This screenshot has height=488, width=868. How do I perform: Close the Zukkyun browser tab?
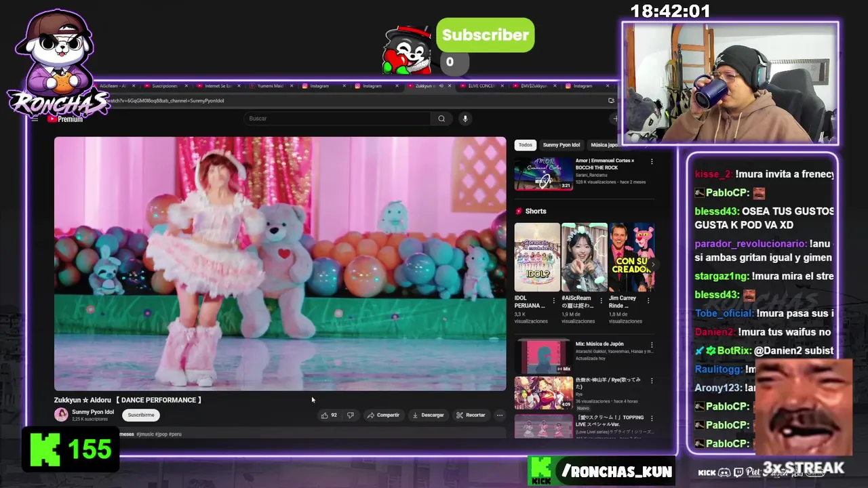point(450,86)
